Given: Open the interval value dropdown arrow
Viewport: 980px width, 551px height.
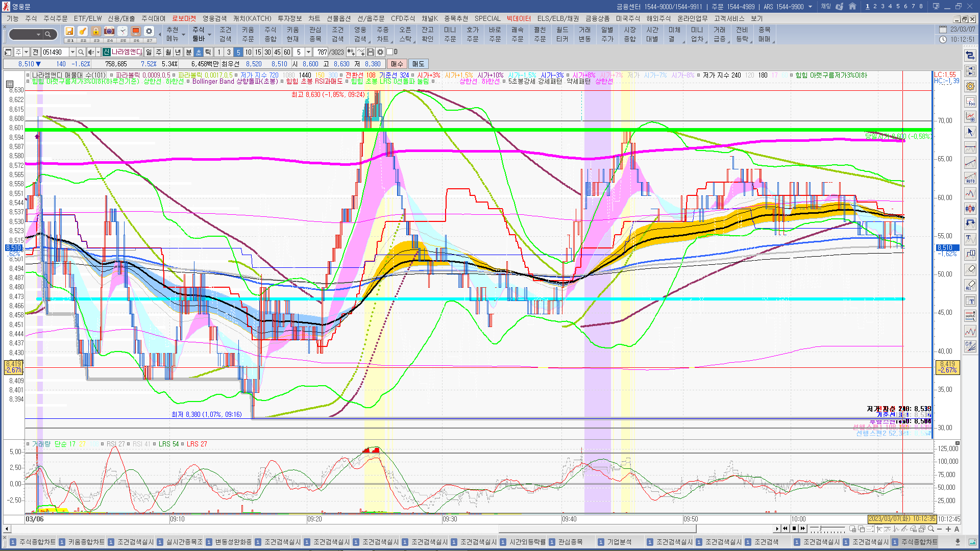Looking at the screenshot, I should 308,52.
